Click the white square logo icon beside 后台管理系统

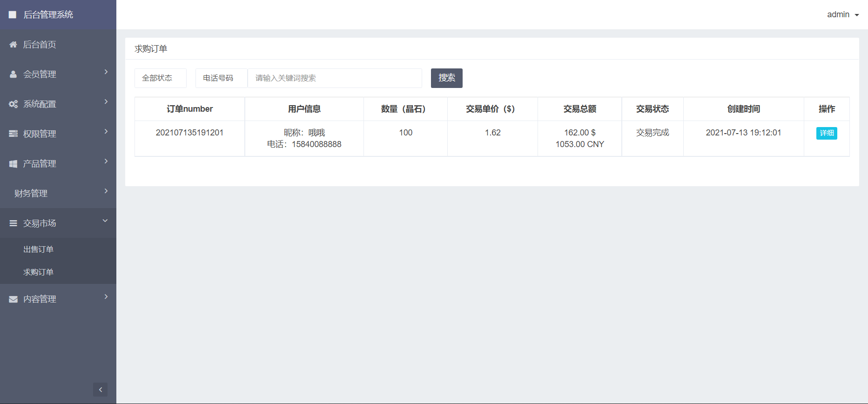click(x=13, y=15)
